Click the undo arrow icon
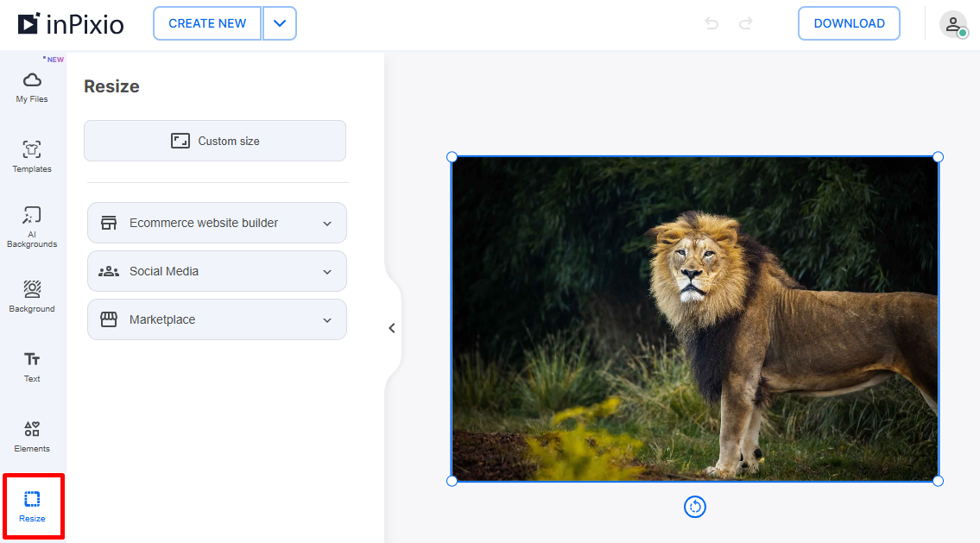Image resolution: width=980 pixels, height=543 pixels. coord(711,24)
